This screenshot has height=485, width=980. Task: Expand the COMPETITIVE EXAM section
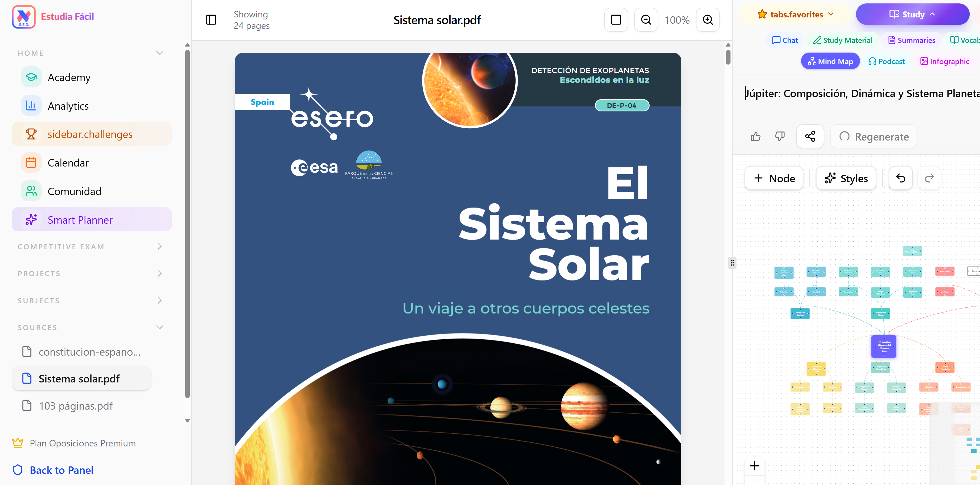[91, 247]
